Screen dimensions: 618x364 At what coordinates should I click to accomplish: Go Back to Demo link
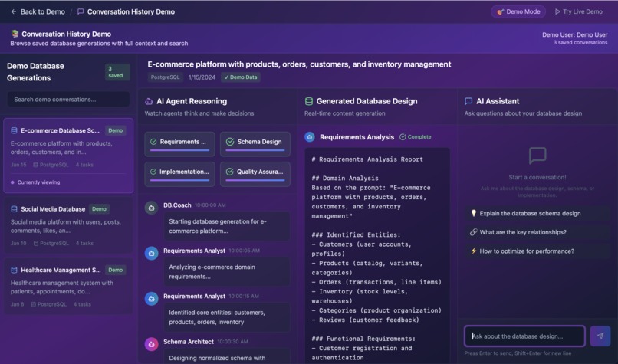[x=38, y=11]
